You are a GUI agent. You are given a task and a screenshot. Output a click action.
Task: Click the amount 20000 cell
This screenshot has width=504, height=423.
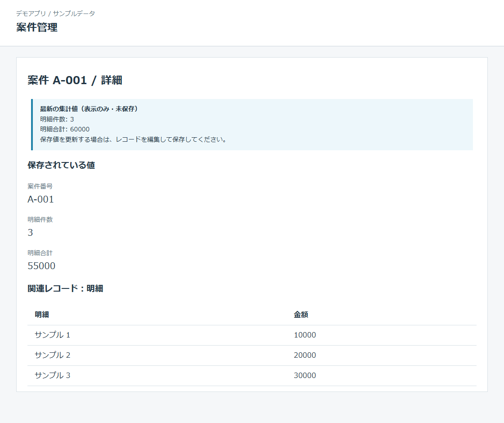[305, 355]
